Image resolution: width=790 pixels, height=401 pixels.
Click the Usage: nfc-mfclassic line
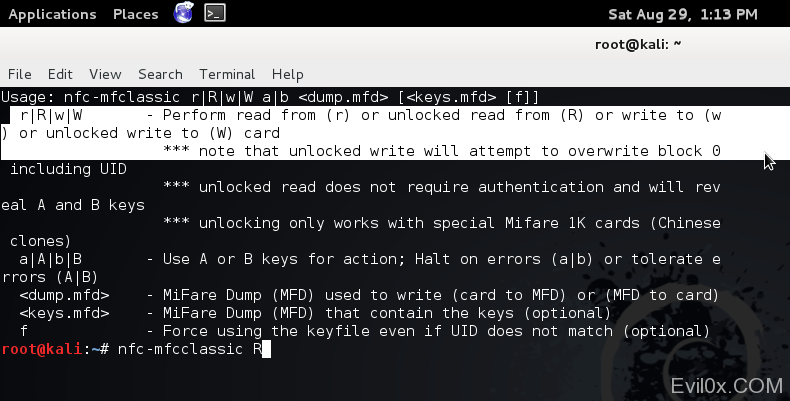pos(270,97)
